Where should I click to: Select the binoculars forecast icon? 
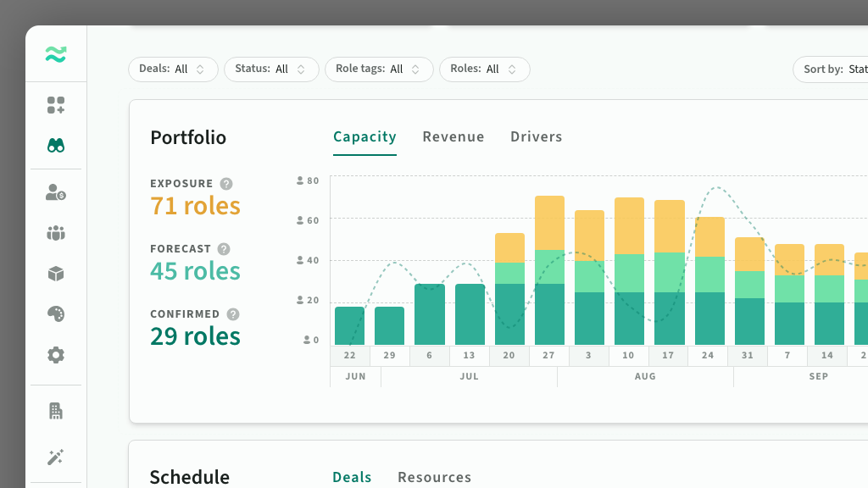tap(56, 146)
